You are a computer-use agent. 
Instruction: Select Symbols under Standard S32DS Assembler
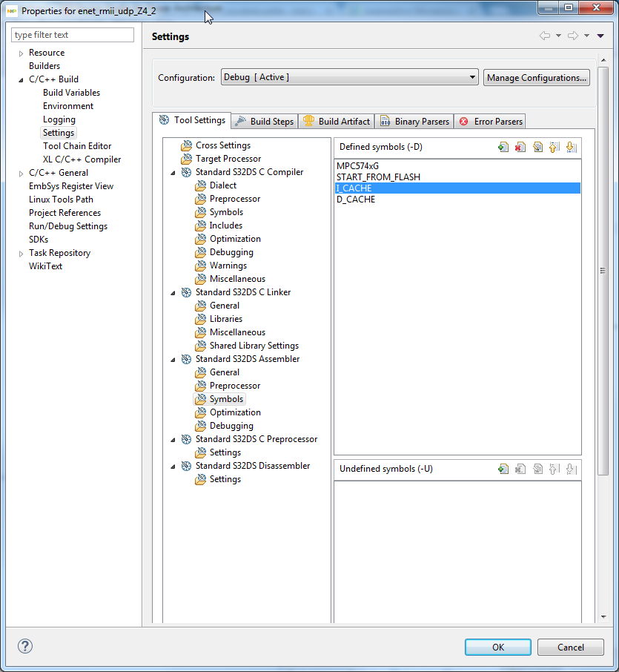coord(226,399)
